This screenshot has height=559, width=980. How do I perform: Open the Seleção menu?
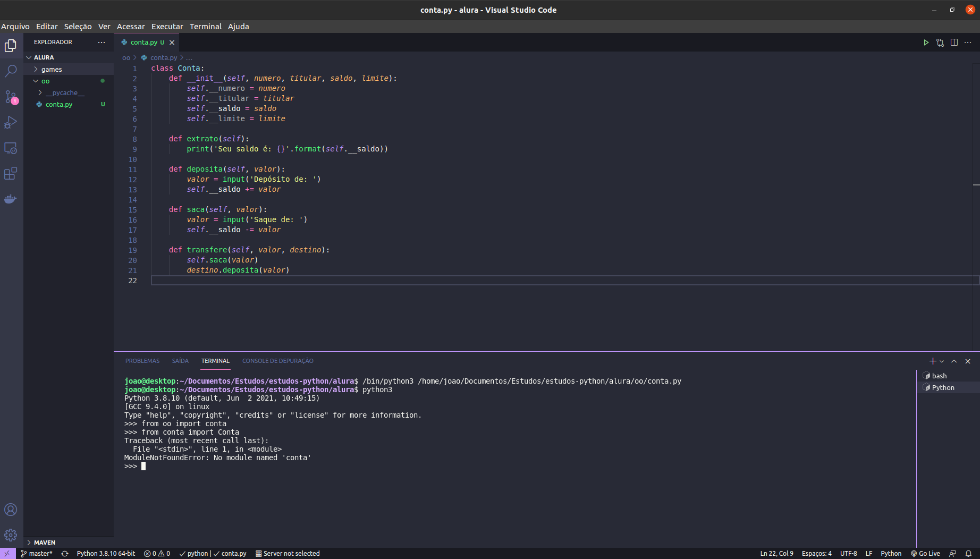(78, 26)
